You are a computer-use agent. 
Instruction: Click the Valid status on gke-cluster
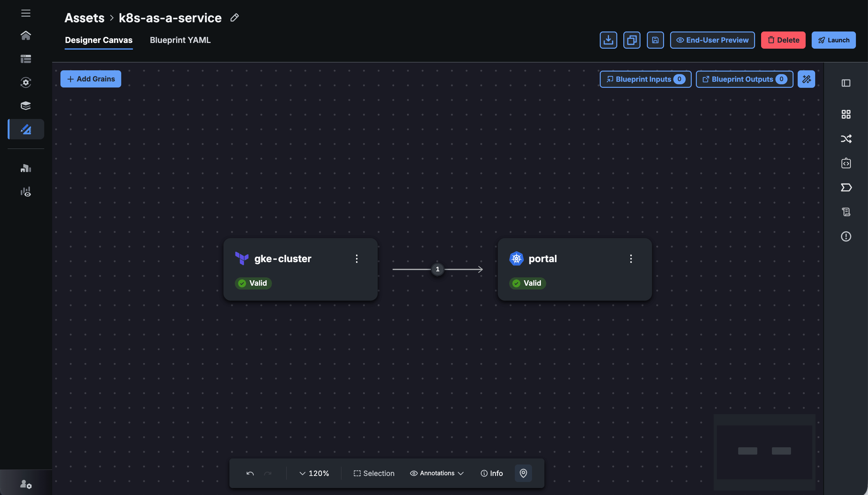[x=253, y=283]
